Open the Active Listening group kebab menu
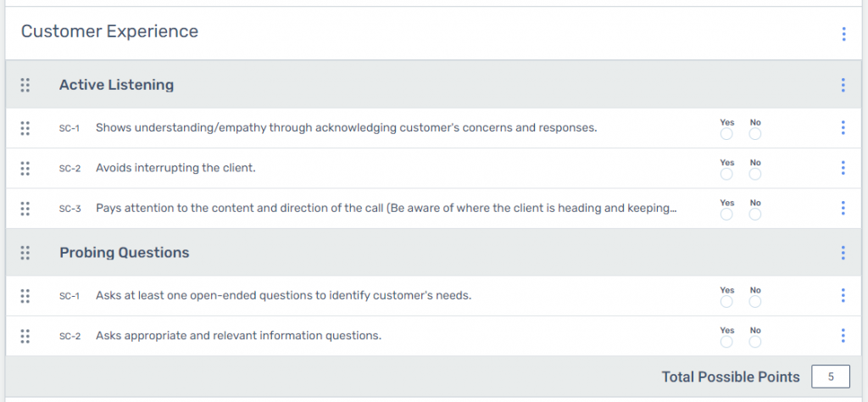The height and width of the screenshot is (402, 868). coord(843,85)
